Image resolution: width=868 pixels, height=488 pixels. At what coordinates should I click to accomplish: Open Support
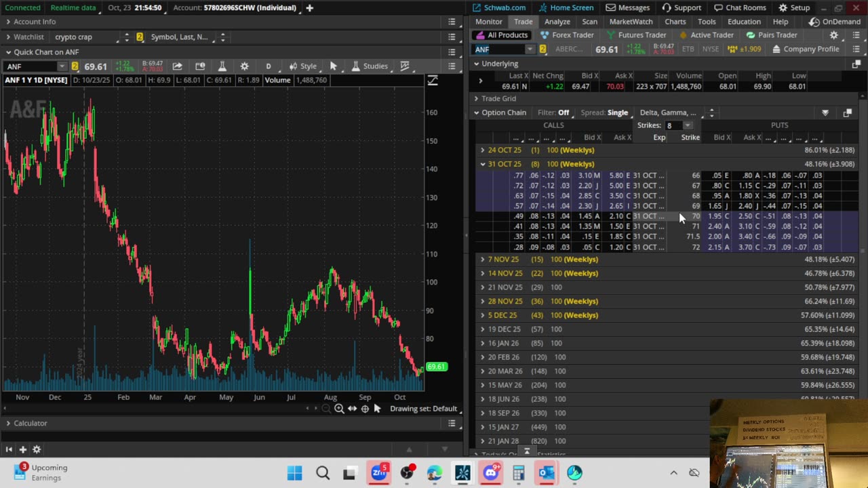point(682,7)
